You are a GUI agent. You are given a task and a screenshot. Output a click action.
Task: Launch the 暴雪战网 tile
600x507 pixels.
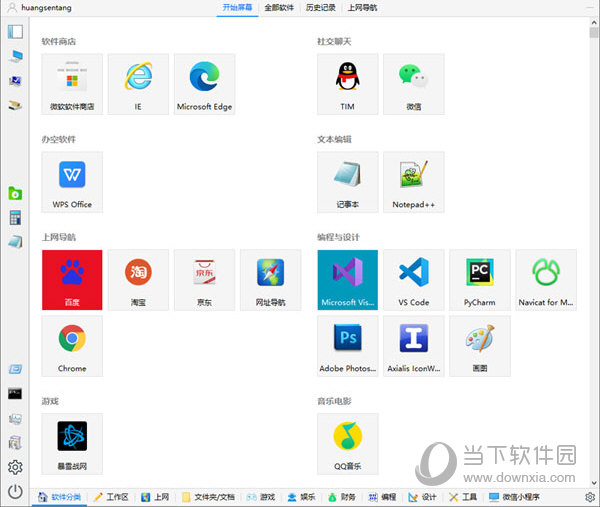point(72,444)
